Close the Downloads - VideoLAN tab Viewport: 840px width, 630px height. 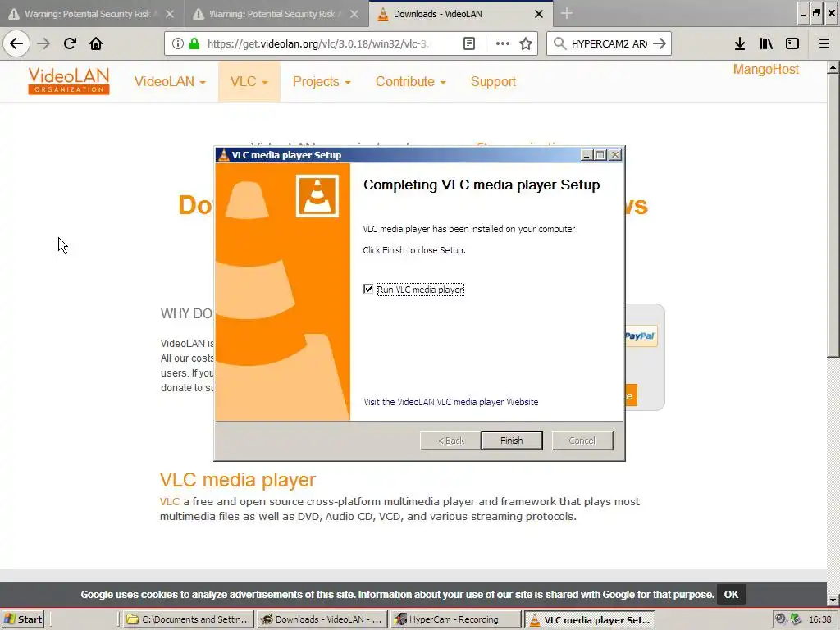[539, 14]
